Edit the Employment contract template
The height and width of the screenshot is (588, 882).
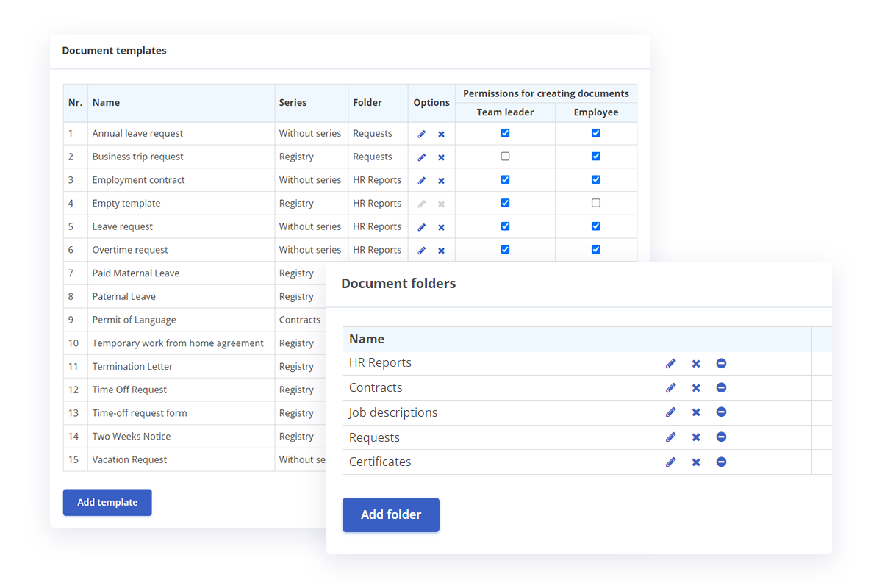pos(422,181)
